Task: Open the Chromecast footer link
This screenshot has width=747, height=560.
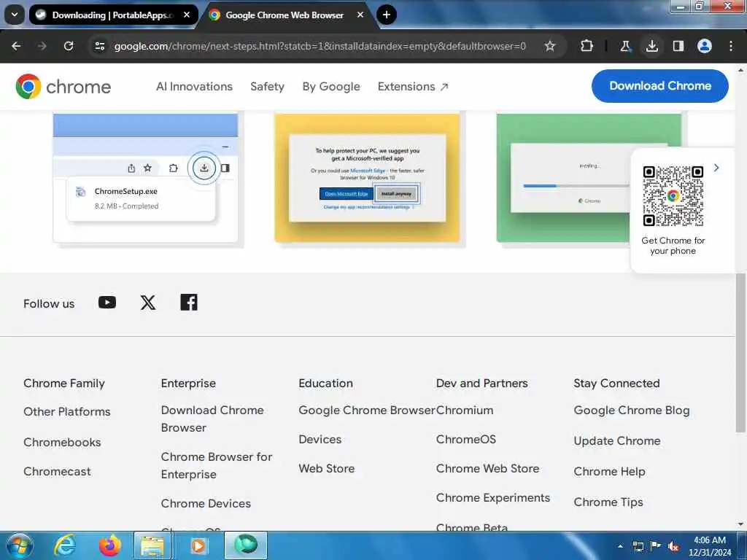Action: pos(57,472)
